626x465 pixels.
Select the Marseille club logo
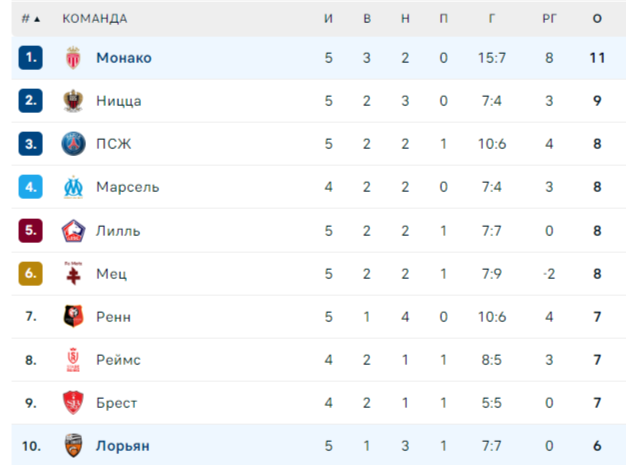[x=73, y=187]
